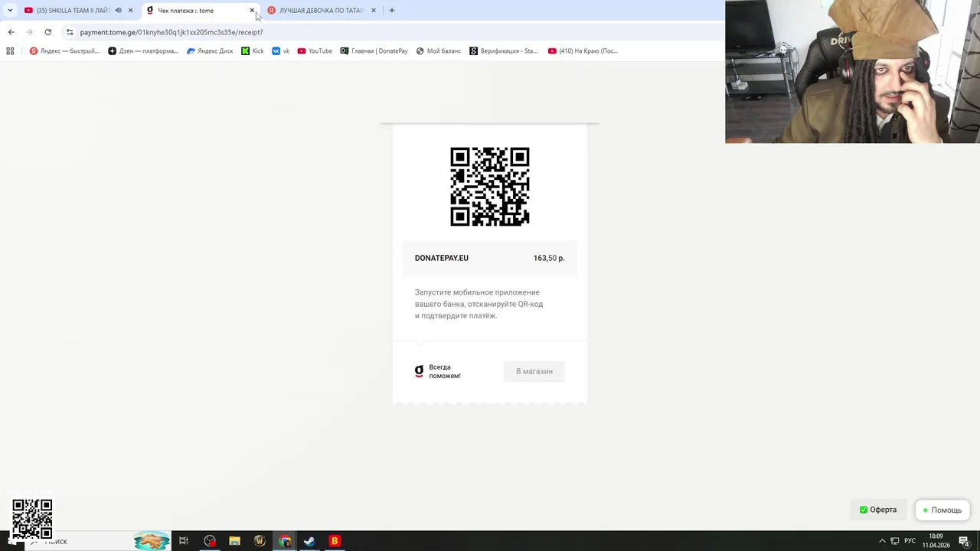The width and height of the screenshot is (980, 551).
Task: Open the (410) На Краю bookmark
Action: click(x=583, y=51)
